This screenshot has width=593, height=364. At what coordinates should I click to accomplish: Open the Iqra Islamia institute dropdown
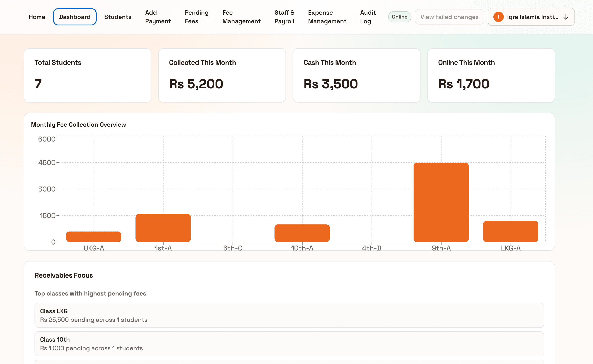coord(531,17)
